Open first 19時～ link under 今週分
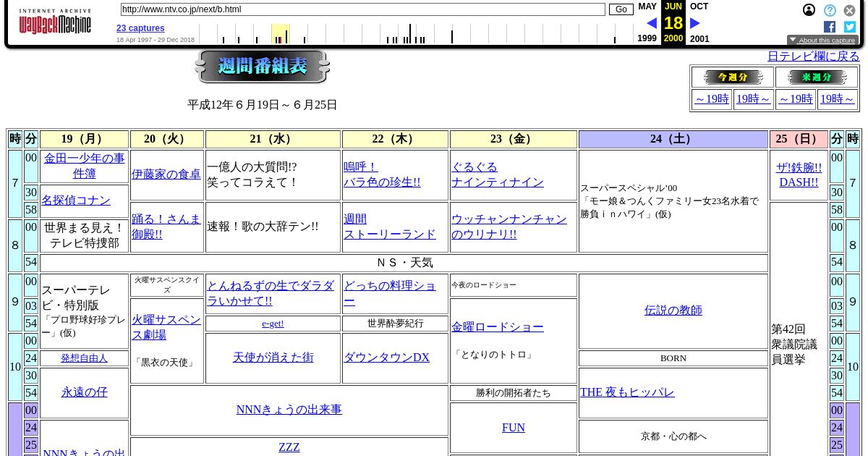868x456 pixels. pos(753,99)
